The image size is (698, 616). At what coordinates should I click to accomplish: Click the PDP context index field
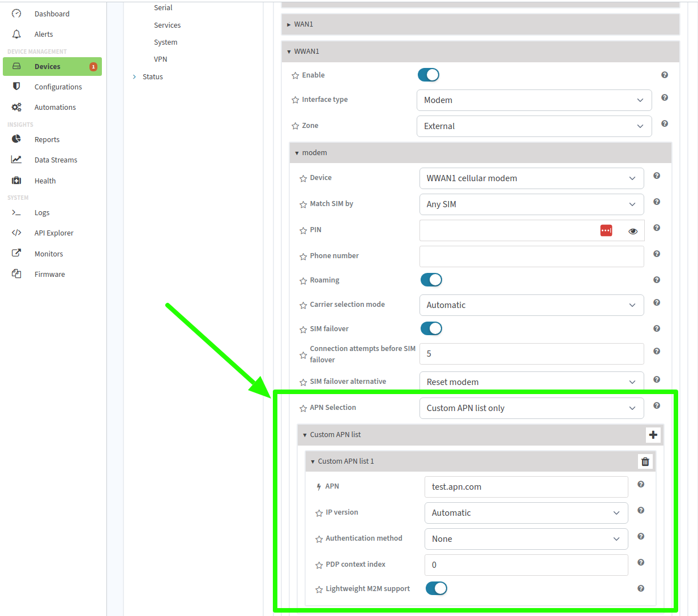526,565
